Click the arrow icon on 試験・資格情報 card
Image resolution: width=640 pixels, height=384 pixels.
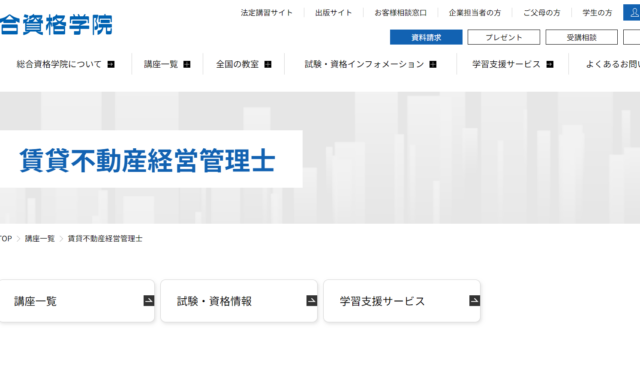point(311,301)
